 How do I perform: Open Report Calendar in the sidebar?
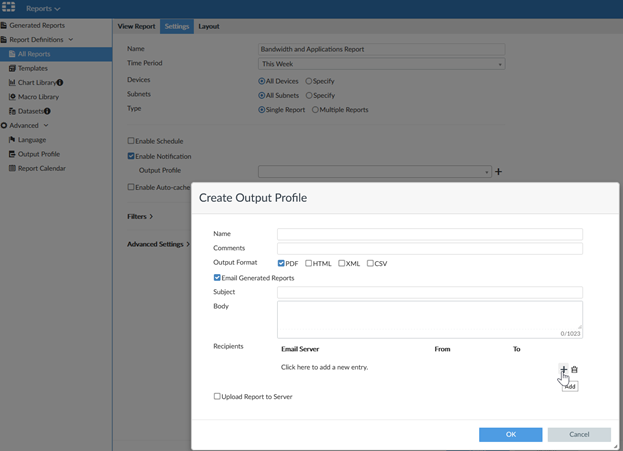coord(41,168)
